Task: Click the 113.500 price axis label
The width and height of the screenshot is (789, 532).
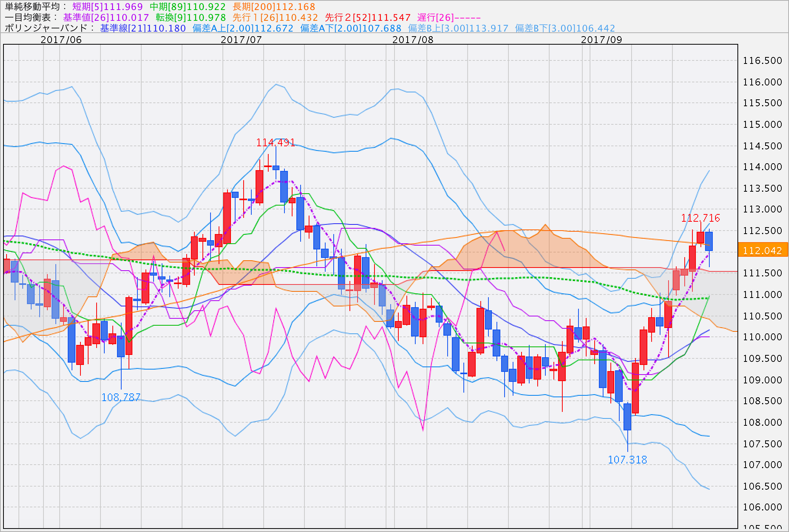Action: 762,188
